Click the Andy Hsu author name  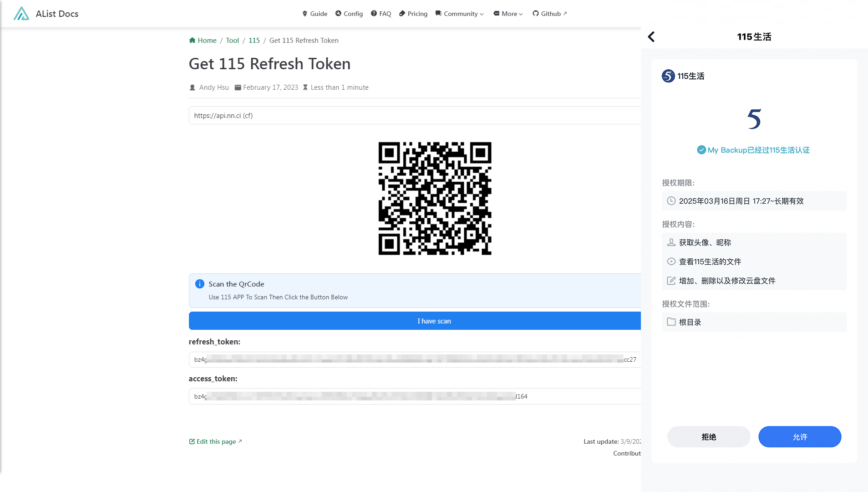point(214,87)
